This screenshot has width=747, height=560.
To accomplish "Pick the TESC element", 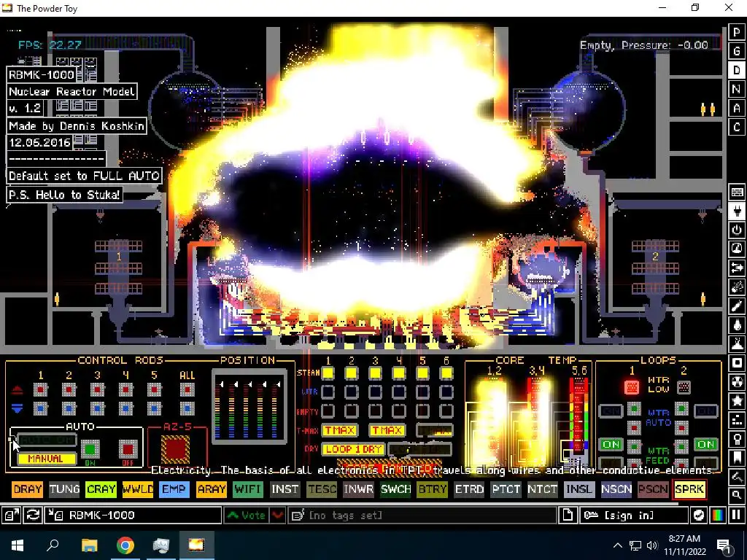I will (322, 489).
